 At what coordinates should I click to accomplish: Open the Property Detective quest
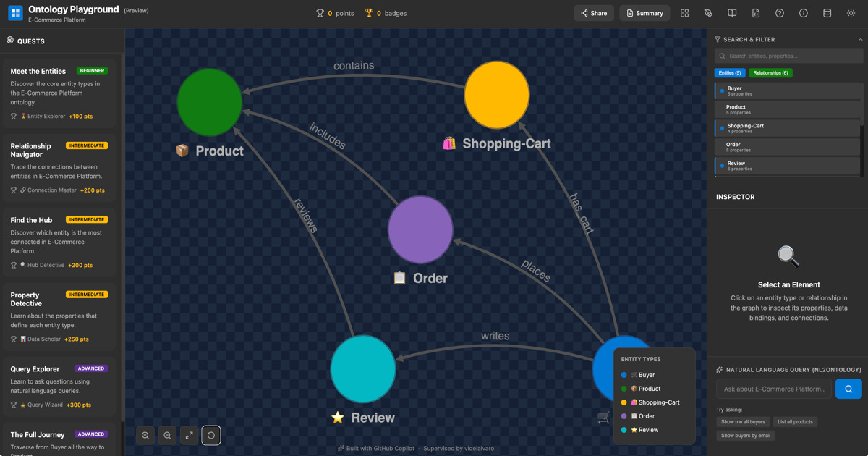click(x=59, y=318)
